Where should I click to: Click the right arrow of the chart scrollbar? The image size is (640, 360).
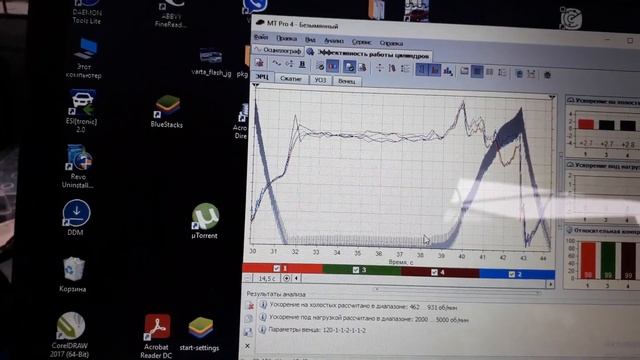550,284
